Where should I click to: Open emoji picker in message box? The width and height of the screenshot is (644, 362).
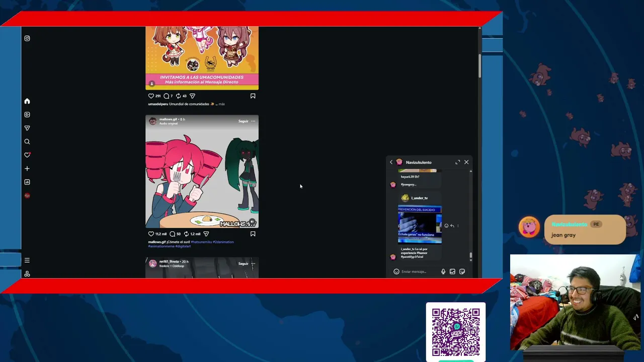click(x=396, y=271)
